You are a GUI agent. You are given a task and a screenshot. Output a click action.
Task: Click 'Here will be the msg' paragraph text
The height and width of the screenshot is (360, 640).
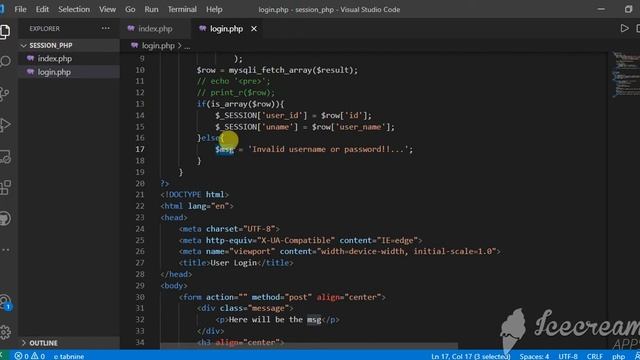275,320
